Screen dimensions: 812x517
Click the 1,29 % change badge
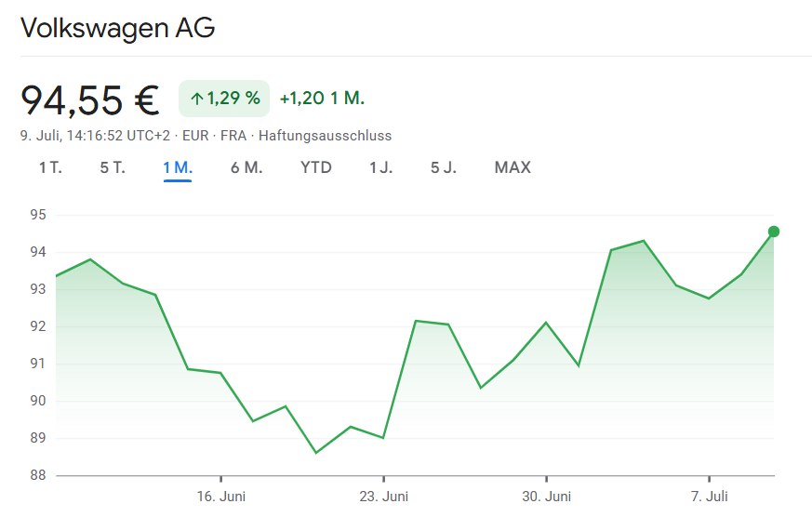224,99
